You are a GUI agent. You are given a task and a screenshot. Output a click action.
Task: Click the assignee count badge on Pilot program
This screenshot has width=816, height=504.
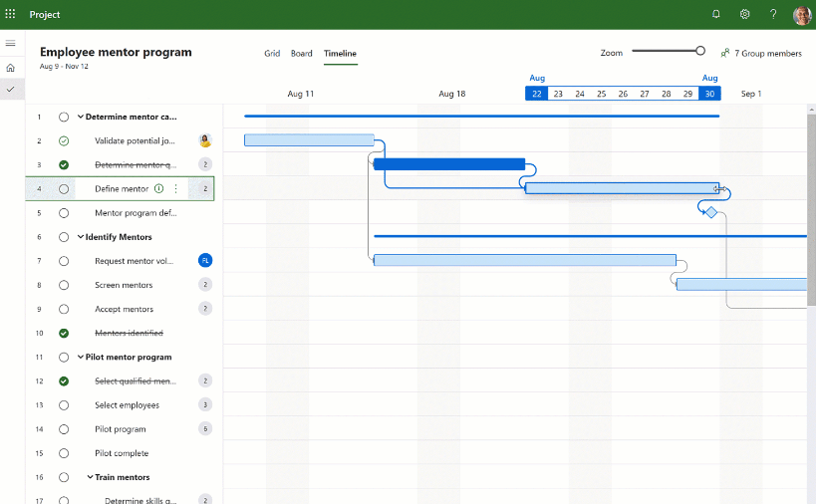tap(205, 428)
